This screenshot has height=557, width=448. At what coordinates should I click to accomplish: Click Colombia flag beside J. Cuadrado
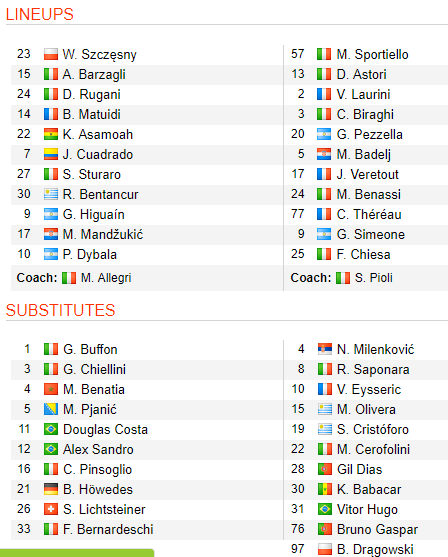(x=51, y=154)
